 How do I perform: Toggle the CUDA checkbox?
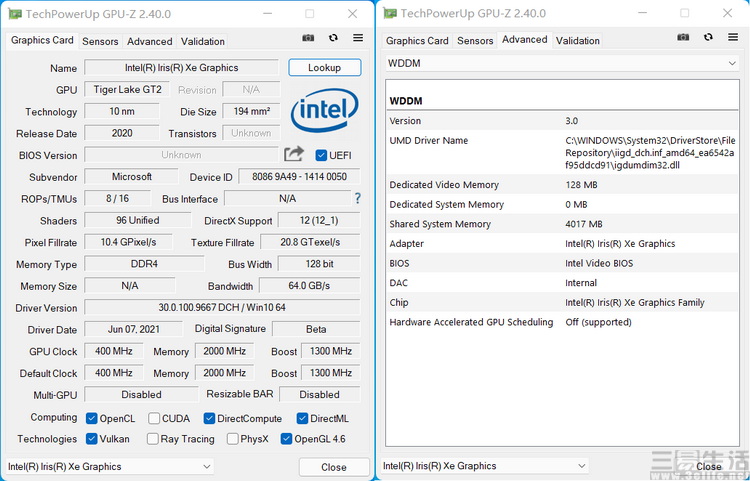(154, 418)
